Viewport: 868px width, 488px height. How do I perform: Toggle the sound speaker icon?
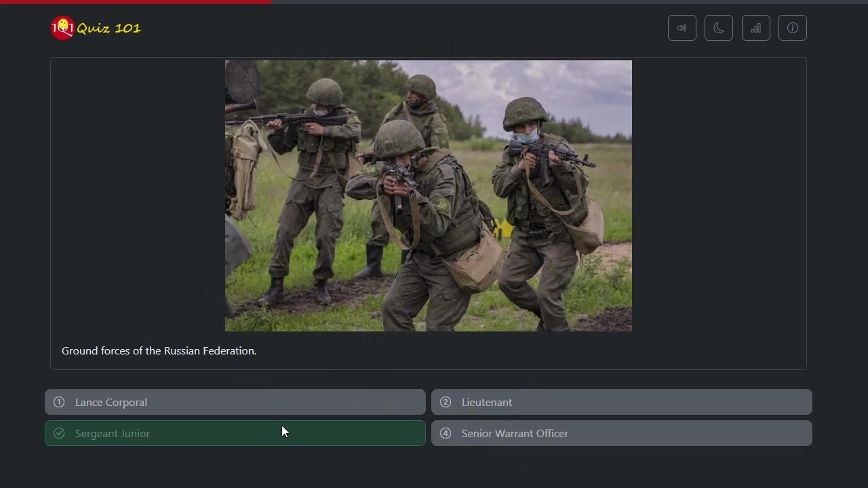point(682,28)
